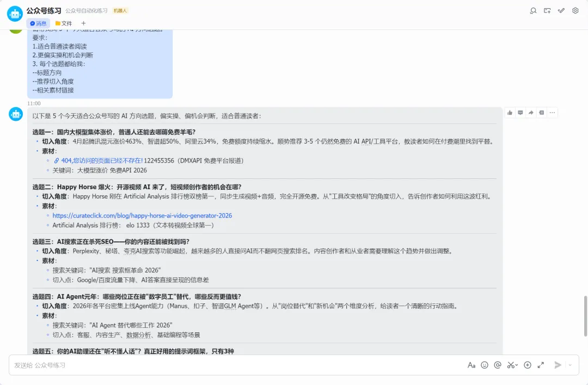The image size is (588, 385).
Task: Click heading 选题四 AI Agent元年
Action: [x=137, y=296]
